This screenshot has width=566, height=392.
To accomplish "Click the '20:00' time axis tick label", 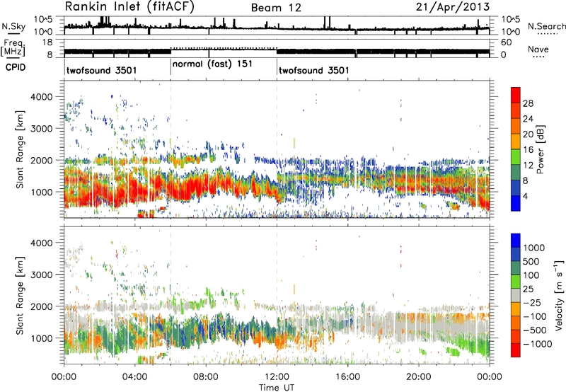I will click(x=418, y=377).
